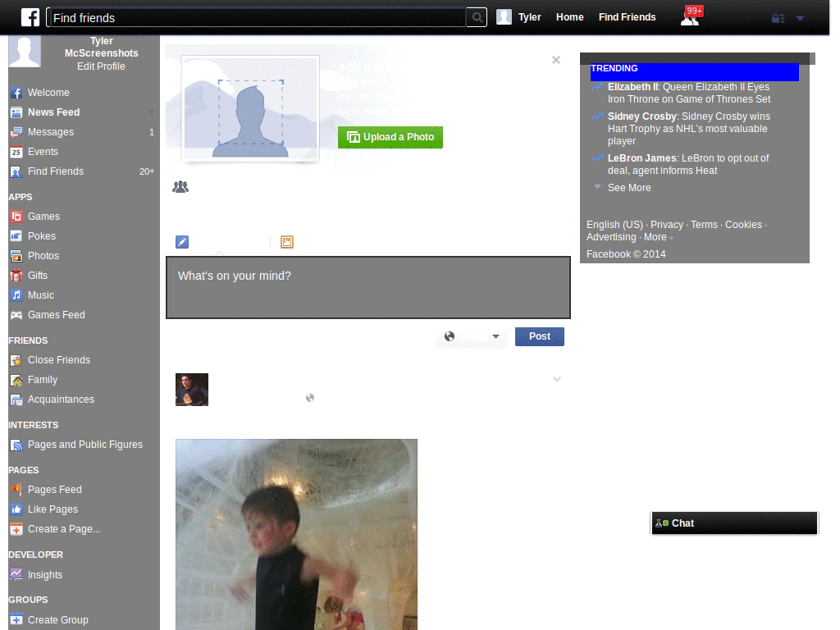The width and height of the screenshot is (840, 630).
Task: Open the Elizabeth II trending story
Action: click(x=688, y=94)
